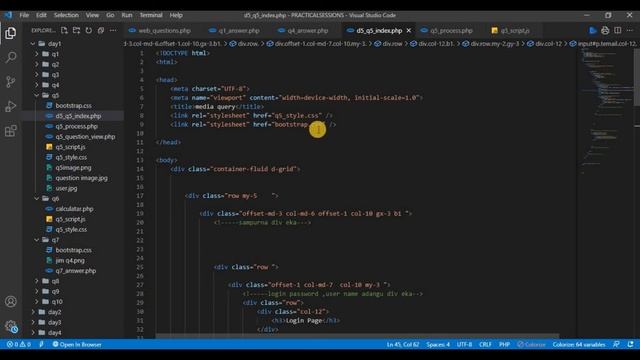Click Open In Browser in status bar
This screenshot has height=360, width=640.
tap(77, 344)
